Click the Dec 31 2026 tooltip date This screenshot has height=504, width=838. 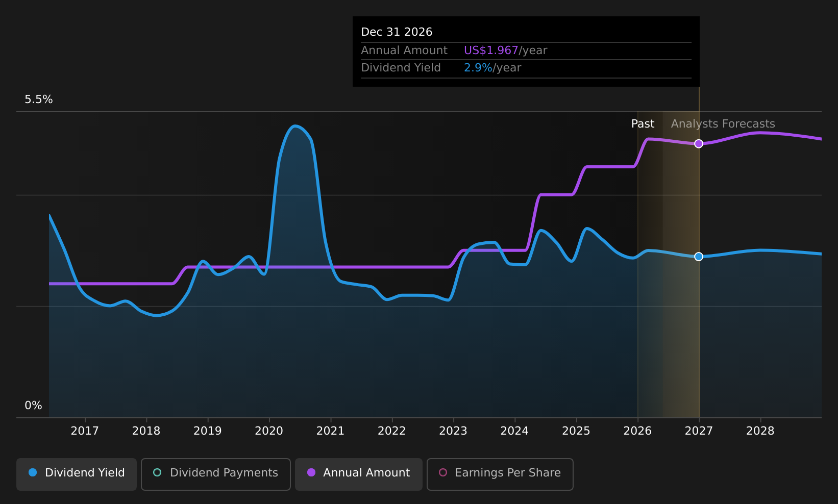(397, 32)
